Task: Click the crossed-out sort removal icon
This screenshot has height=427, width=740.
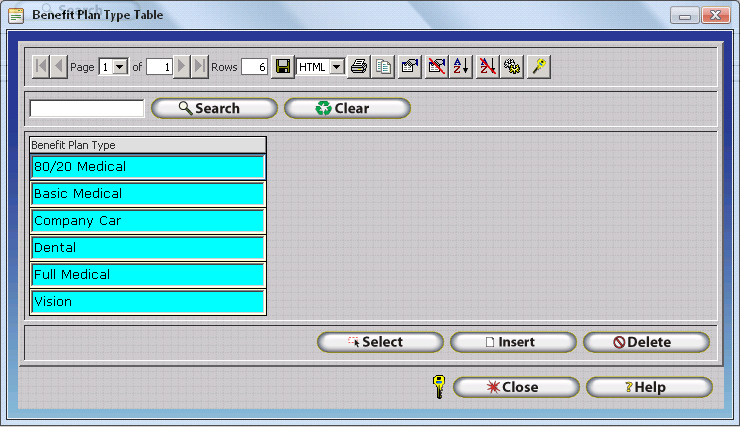Action: pos(487,67)
